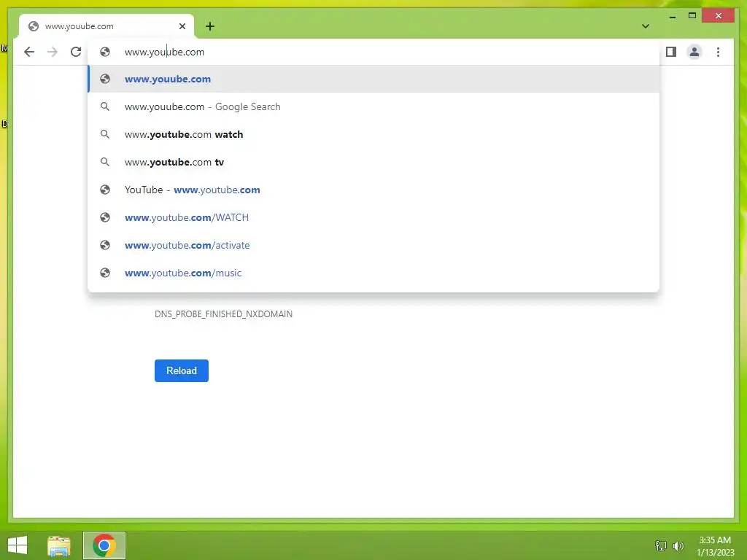Maximize the Chrome window

click(692, 16)
